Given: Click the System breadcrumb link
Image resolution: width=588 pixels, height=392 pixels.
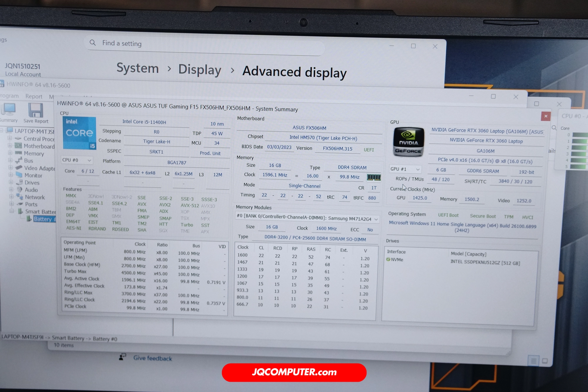Looking at the screenshot, I should tap(138, 68).
